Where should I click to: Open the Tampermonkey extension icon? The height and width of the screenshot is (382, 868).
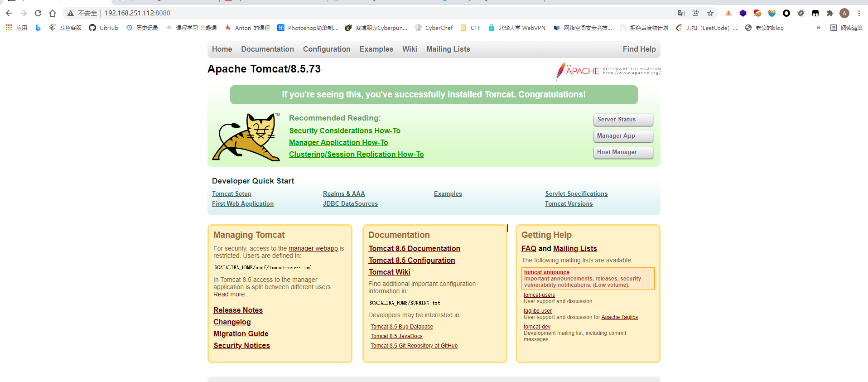(815, 13)
